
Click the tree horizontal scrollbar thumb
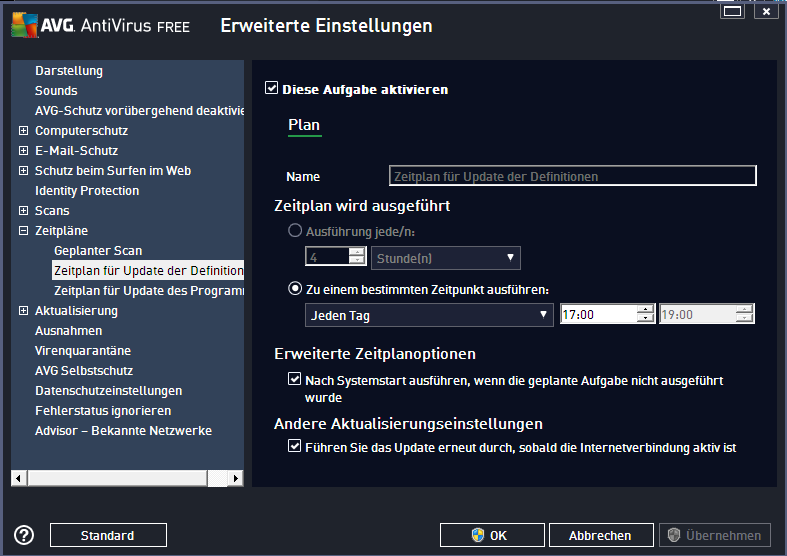coord(118,478)
